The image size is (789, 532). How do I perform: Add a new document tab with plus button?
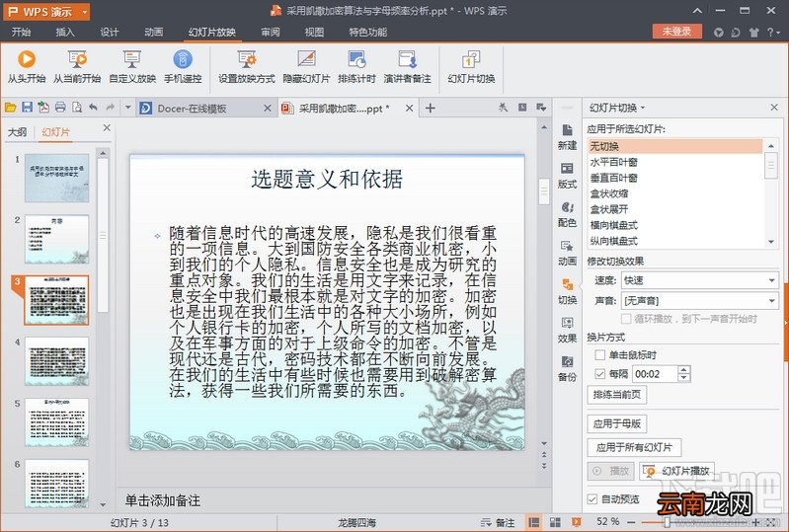pyautogui.click(x=431, y=109)
